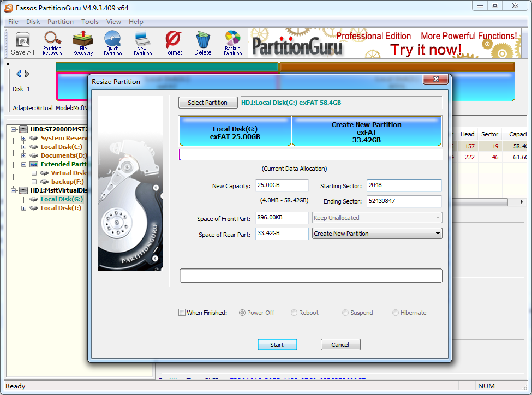Select the Power Off radio option
Screen dimensions: 532x395
pyautogui.click(x=242, y=313)
